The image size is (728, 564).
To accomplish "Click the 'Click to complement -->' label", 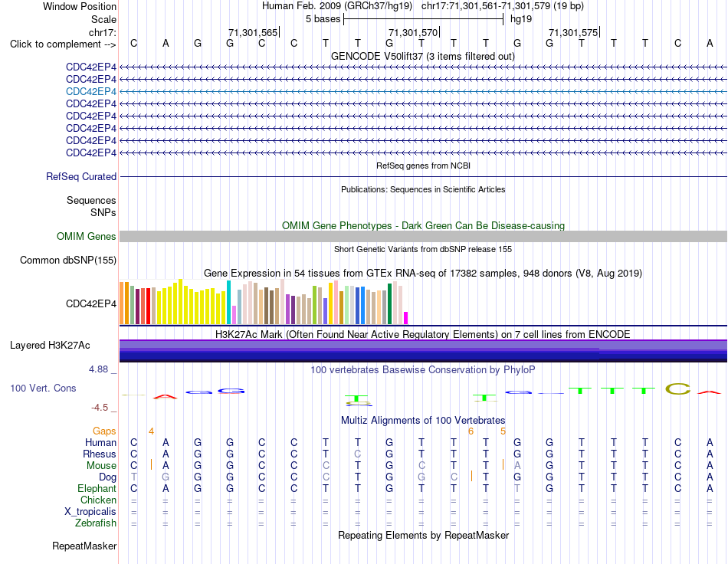I will point(63,44).
